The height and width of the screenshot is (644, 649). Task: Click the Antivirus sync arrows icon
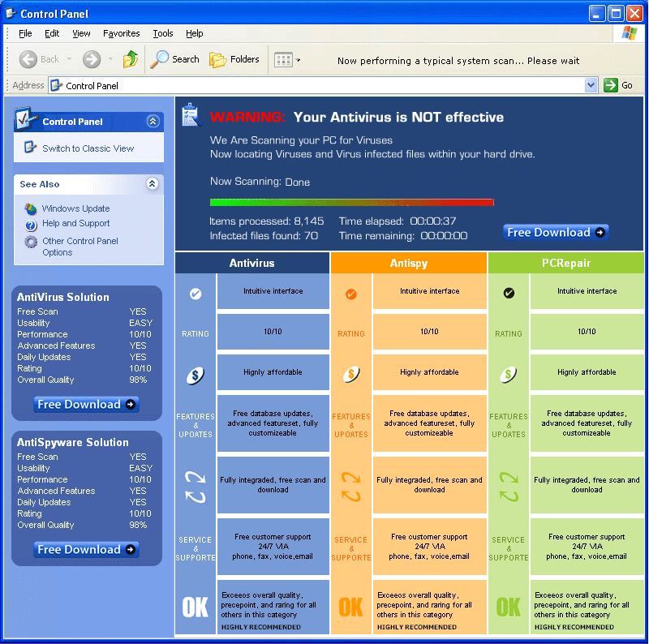point(196,487)
